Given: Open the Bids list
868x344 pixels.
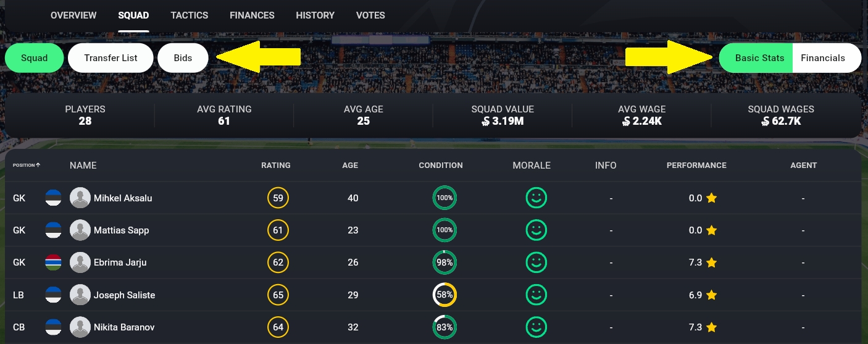Looking at the screenshot, I should (183, 58).
